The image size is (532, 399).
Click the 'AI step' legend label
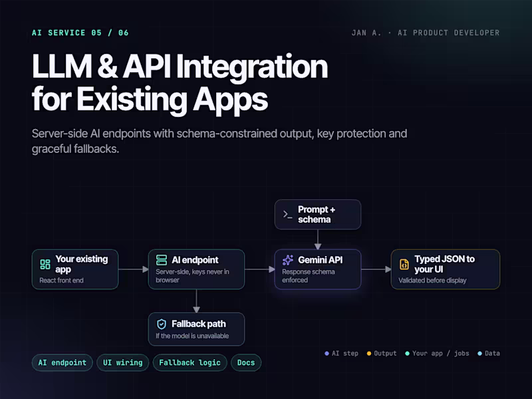click(x=344, y=354)
